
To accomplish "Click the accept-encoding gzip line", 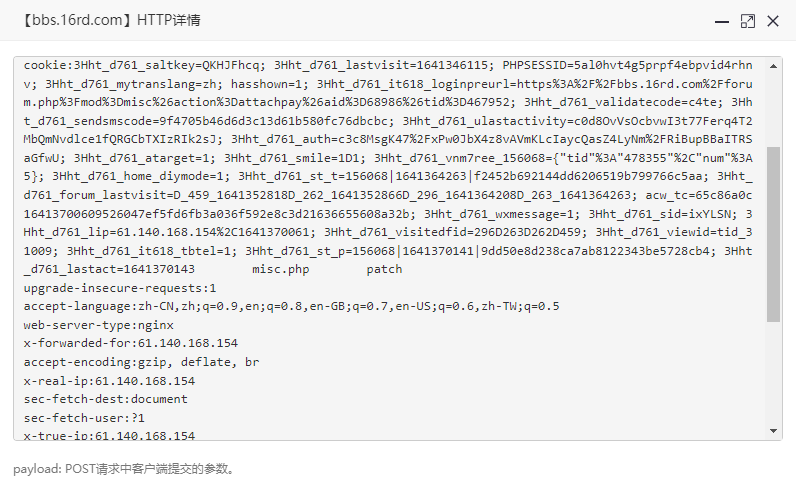I will click(x=141, y=362).
